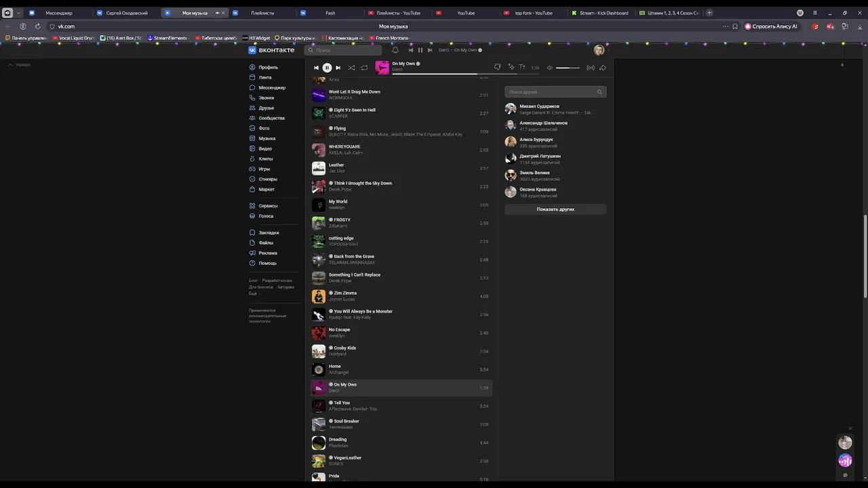The height and width of the screenshot is (488, 868).
Task: Select track Dreading by Plastician
Action: [401, 443]
